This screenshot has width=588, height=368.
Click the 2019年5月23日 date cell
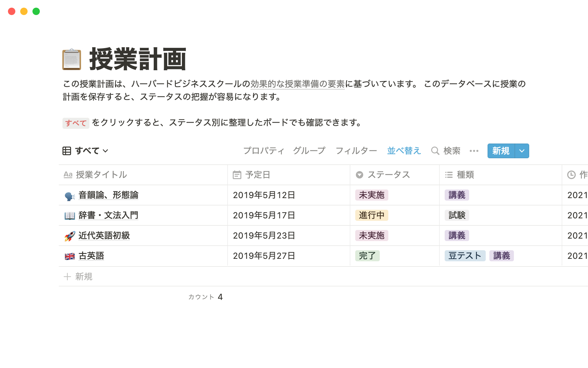click(264, 236)
